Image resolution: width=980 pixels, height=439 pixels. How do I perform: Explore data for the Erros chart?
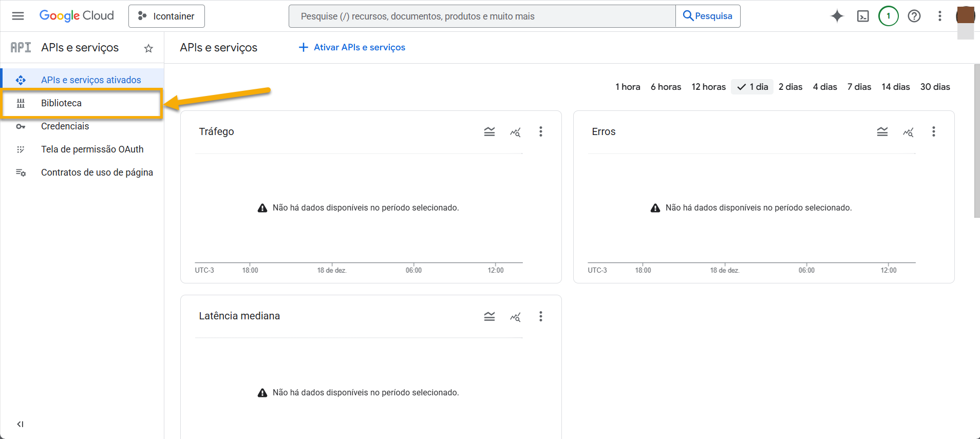coord(908,132)
